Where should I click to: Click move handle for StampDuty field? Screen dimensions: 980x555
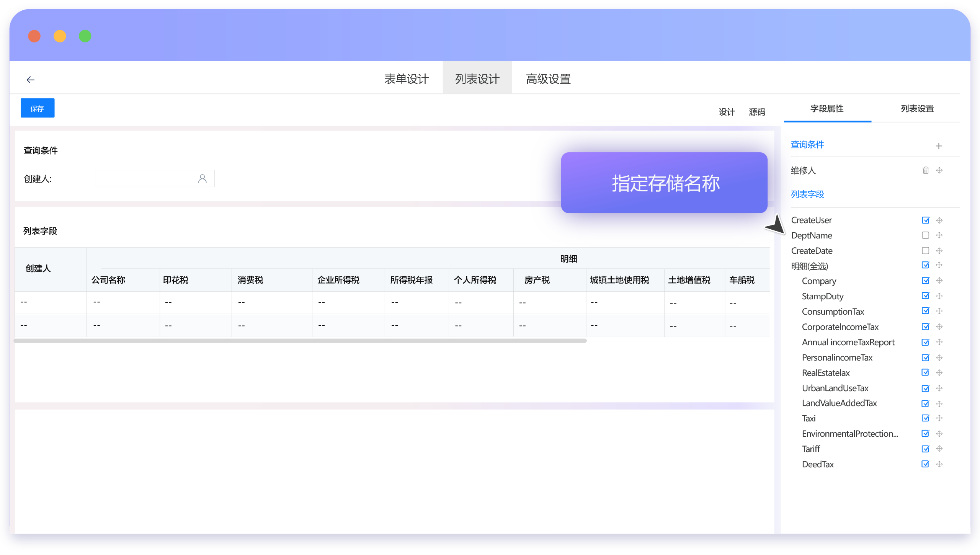(x=939, y=296)
